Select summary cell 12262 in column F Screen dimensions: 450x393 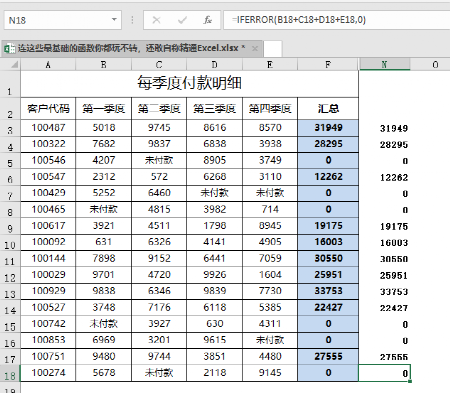328,177
